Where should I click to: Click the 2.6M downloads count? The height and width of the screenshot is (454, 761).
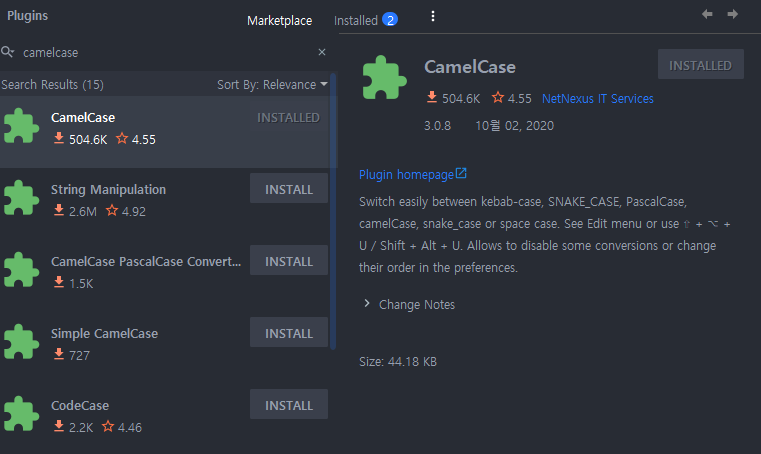click(83, 211)
